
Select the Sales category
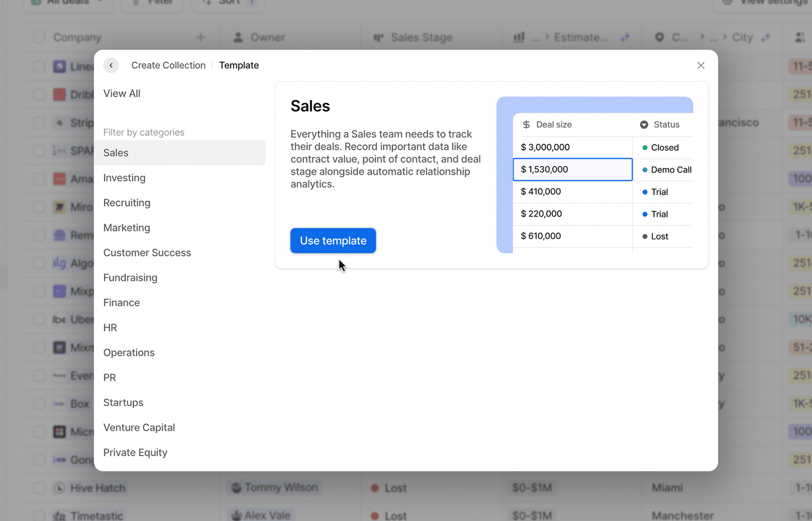[x=180, y=152]
